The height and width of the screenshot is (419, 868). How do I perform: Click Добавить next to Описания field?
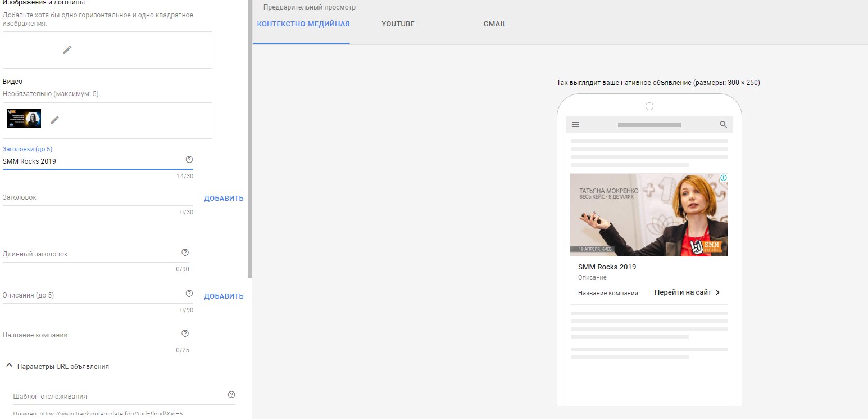point(224,296)
